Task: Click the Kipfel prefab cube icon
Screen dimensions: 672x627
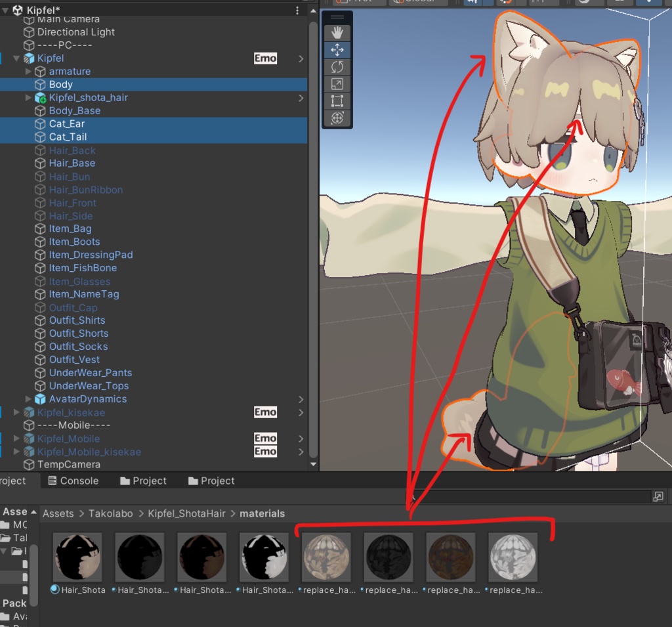Action: click(x=29, y=58)
